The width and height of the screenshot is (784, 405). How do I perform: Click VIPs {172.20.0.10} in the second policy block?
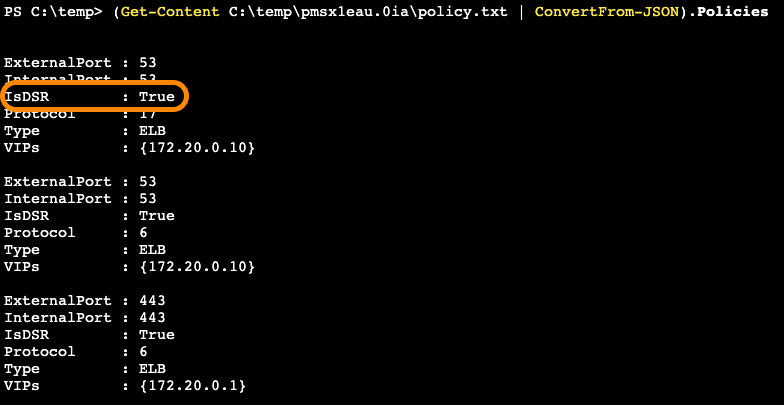coord(197,267)
